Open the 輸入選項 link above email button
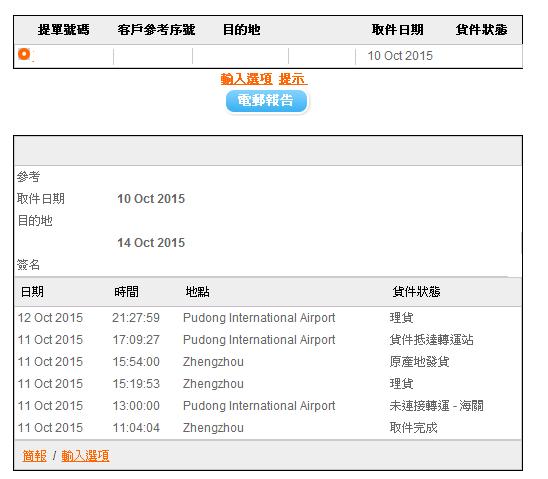Viewport: 548px width, 479px height. [x=246, y=79]
